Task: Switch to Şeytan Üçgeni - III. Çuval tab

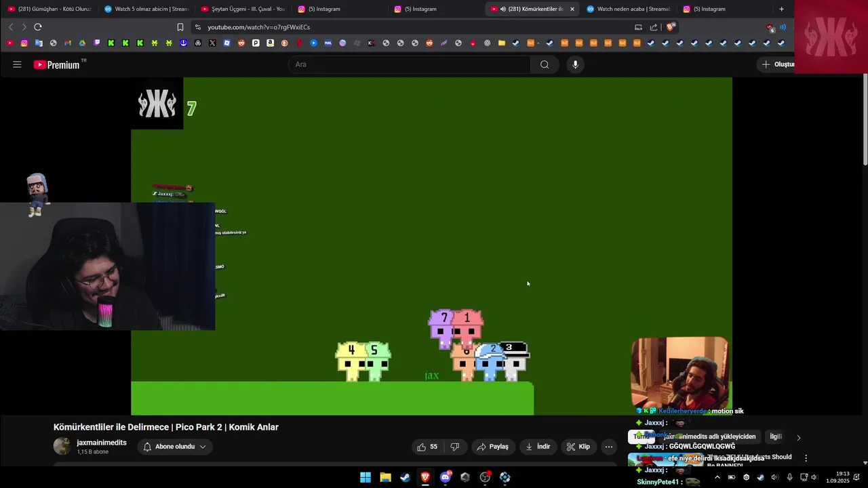Action: [243, 9]
